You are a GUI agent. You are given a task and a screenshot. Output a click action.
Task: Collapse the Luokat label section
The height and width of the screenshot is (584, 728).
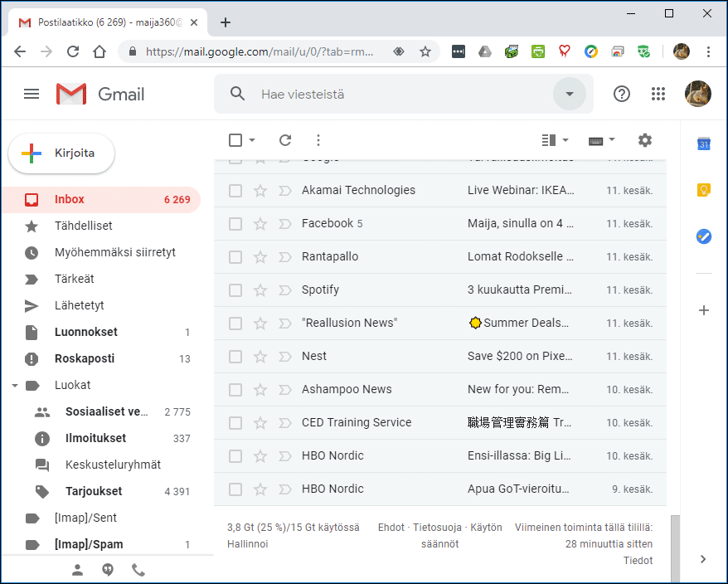(x=13, y=385)
